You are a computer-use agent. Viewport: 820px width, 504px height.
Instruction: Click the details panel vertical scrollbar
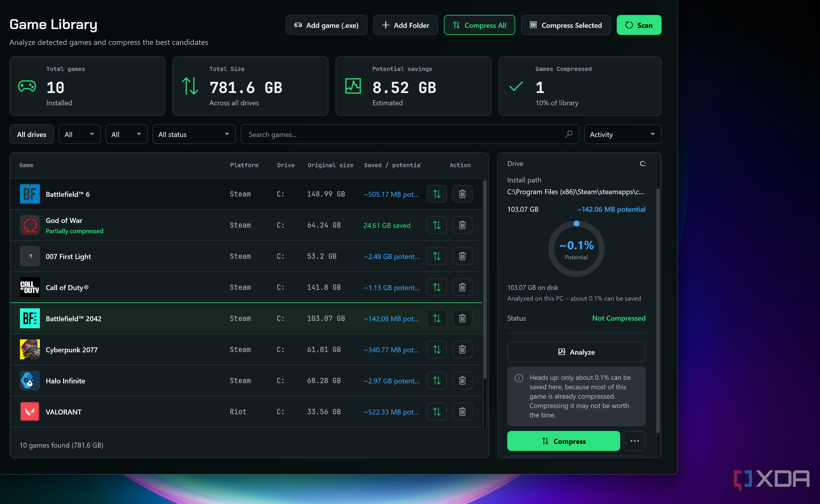point(658,311)
